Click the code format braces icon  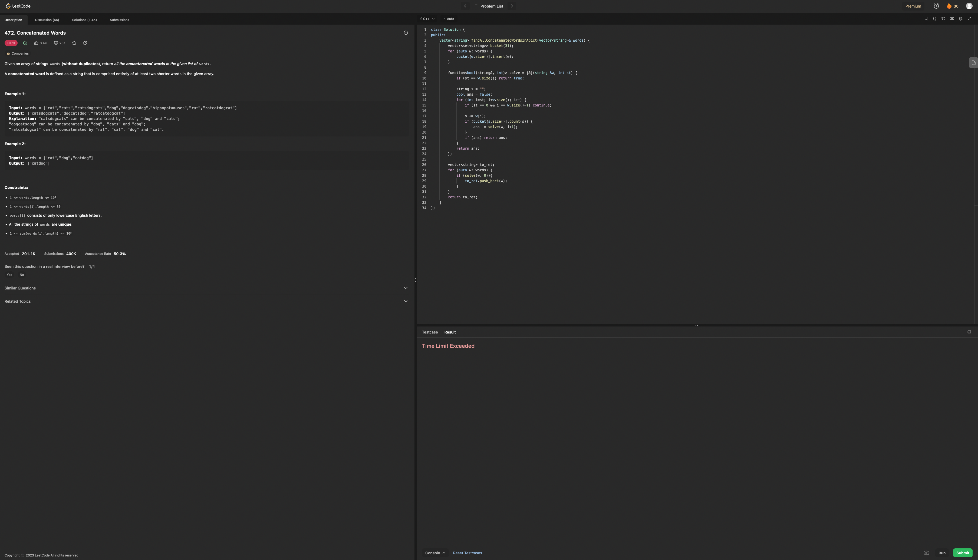934,19
